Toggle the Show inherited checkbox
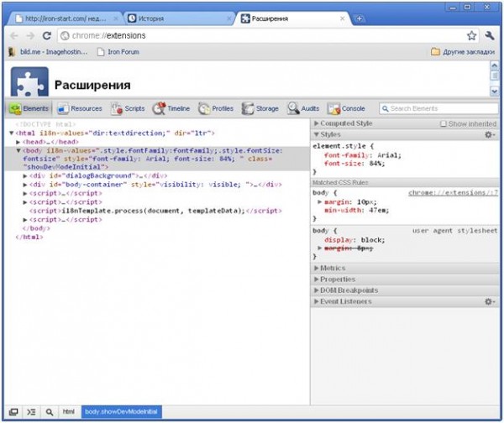Image resolution: width=504 pixels, height=423 pixels. (x=444, y=123)
